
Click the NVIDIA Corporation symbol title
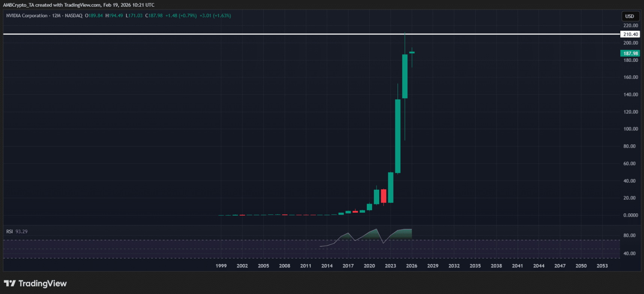[x=27, y=16]
